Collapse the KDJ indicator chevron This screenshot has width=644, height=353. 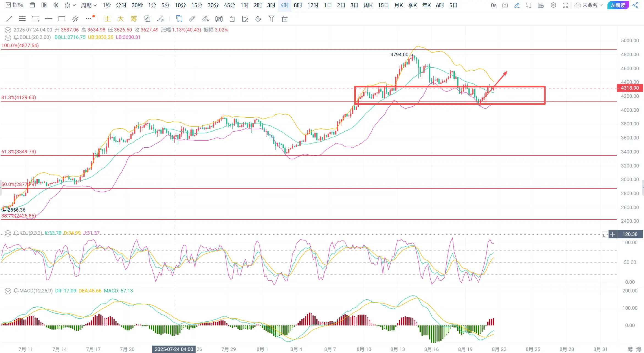[8, 233]
